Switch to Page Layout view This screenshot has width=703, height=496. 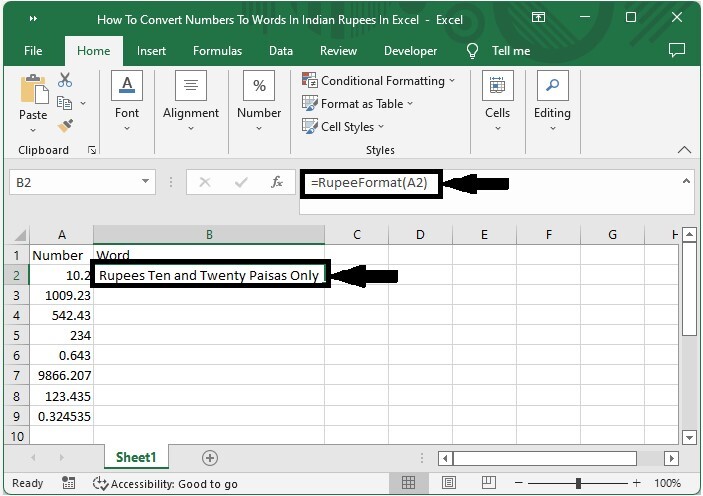(448, 483)
